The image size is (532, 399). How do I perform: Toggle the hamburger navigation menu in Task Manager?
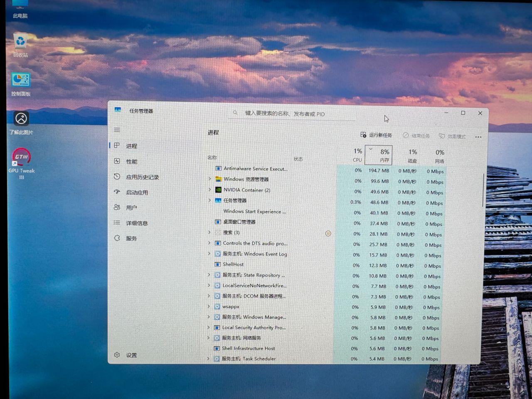(117, 130)
